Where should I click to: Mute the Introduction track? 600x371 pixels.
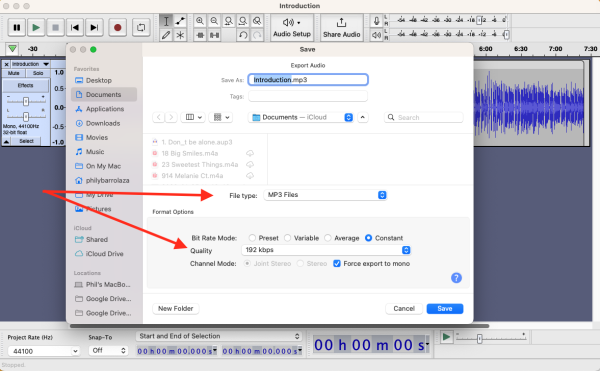[x=14, y=73]
